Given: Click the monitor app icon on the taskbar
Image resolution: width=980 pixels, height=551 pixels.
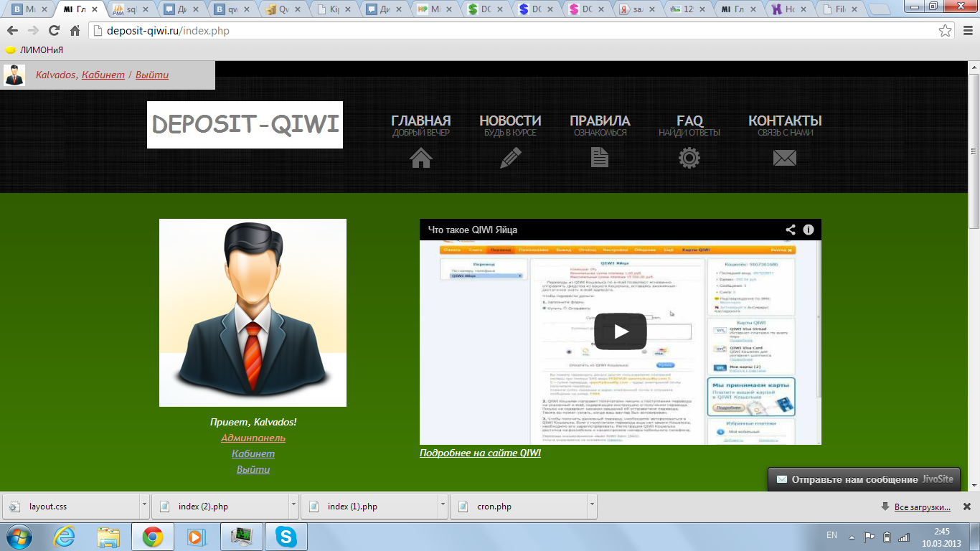Looking at the screenshot, I should point(241,537).
